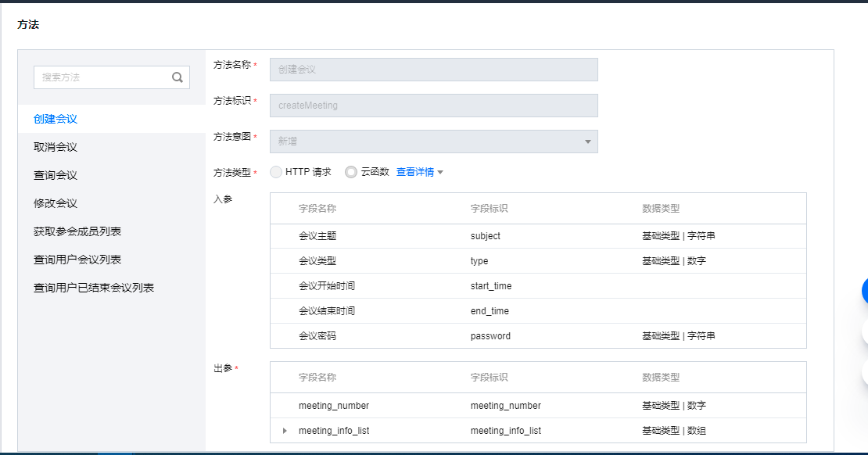
Task: Select the HTTP 请求 radio button
Action: 275,172
